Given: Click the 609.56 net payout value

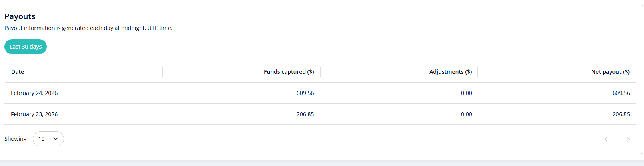Looking at the screenshot, I should 621,93.
